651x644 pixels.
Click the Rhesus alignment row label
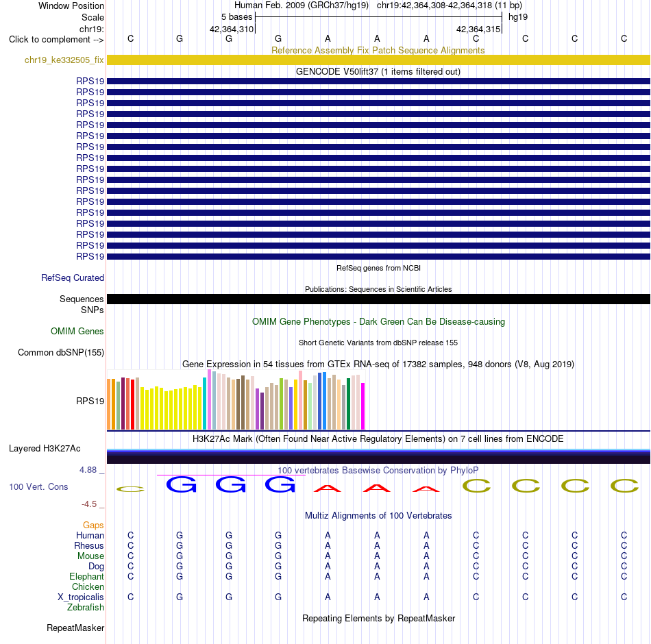89,546
